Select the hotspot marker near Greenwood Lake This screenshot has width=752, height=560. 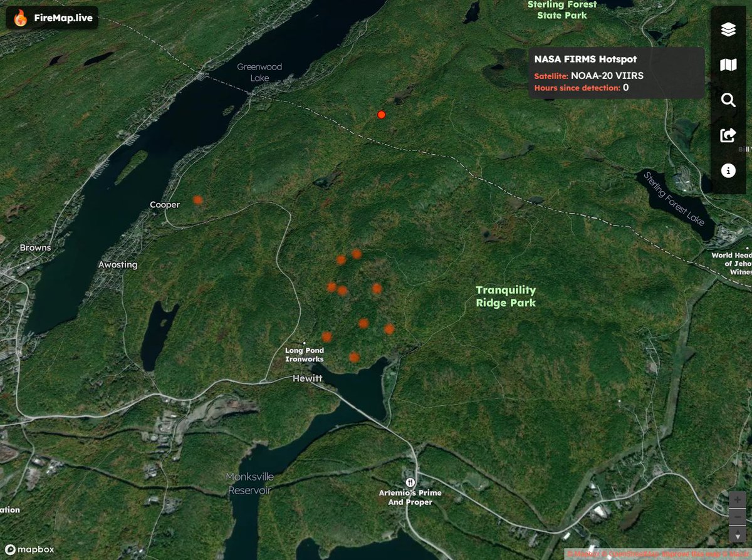[x=382, y=114]
